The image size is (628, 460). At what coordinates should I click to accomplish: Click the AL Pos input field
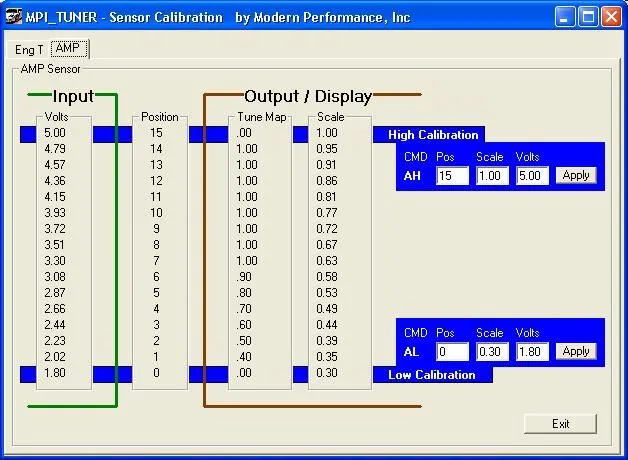(x=452, y=351)
